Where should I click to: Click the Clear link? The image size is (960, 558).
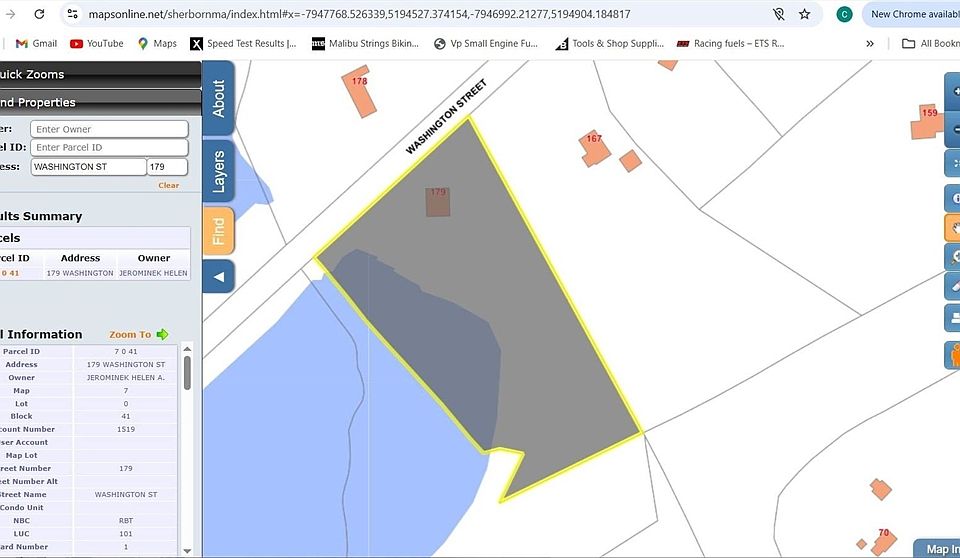coord(168,186)
